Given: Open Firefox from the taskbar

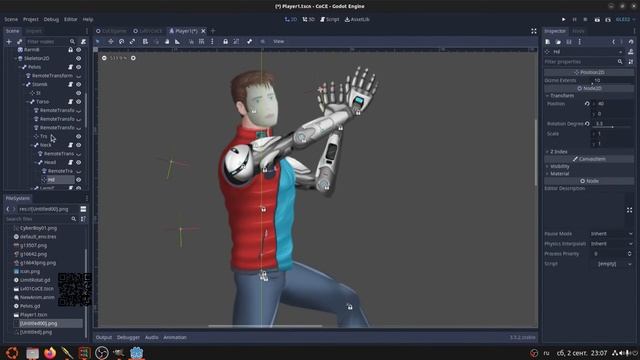Looking at the screenshot, I should point(50,352).
